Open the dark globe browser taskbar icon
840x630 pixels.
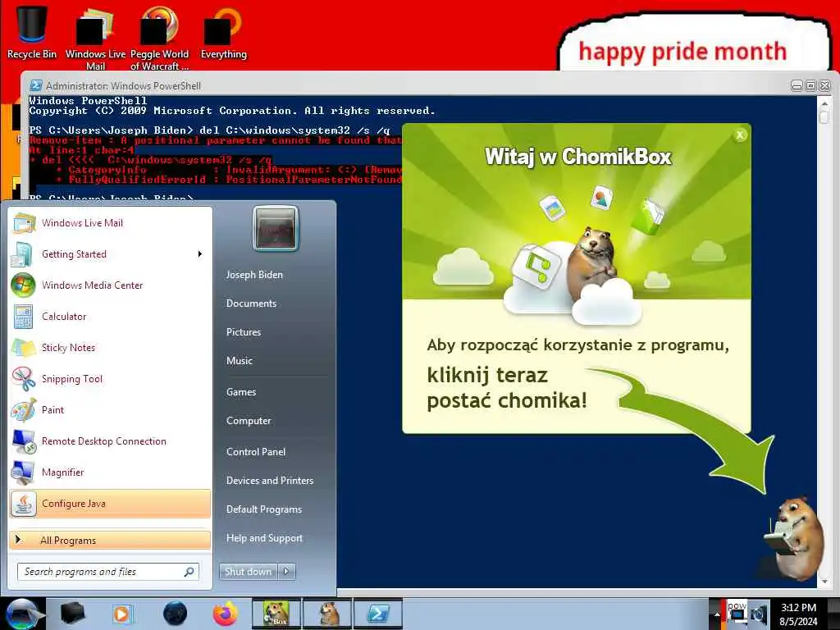pos(176,614)
